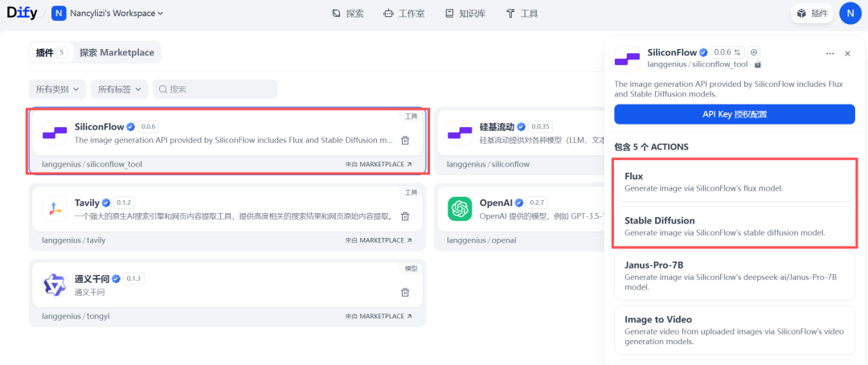
Task: Click verified badge on the Tavily card
Action: (106, 202)
